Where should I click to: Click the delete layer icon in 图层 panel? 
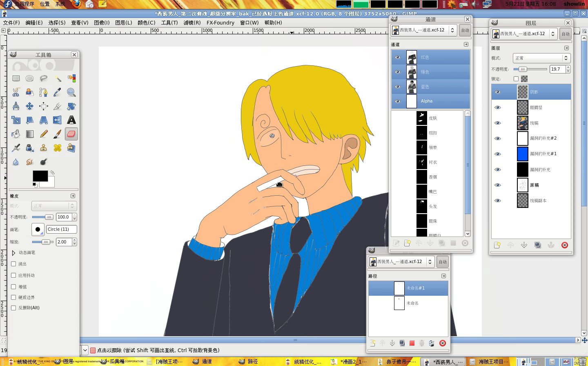click(x=565, y=245)
